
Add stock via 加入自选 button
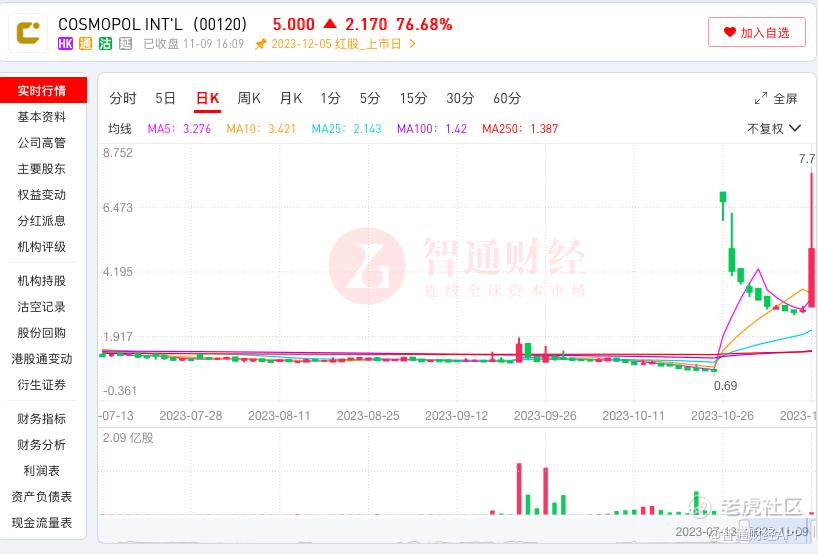[756, 32]
